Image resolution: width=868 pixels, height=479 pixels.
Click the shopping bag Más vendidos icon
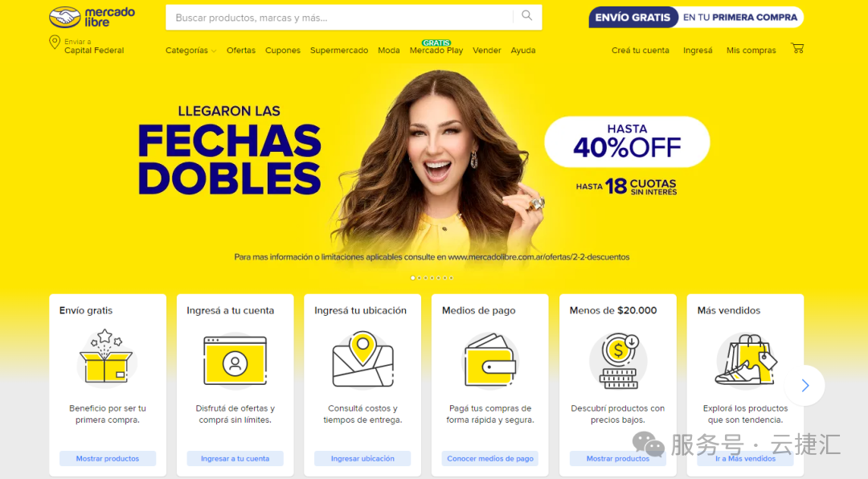coord(746,359)
